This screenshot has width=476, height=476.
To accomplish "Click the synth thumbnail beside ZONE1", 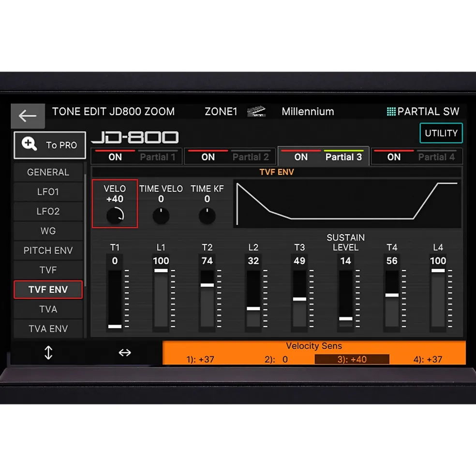I will 256,111.
